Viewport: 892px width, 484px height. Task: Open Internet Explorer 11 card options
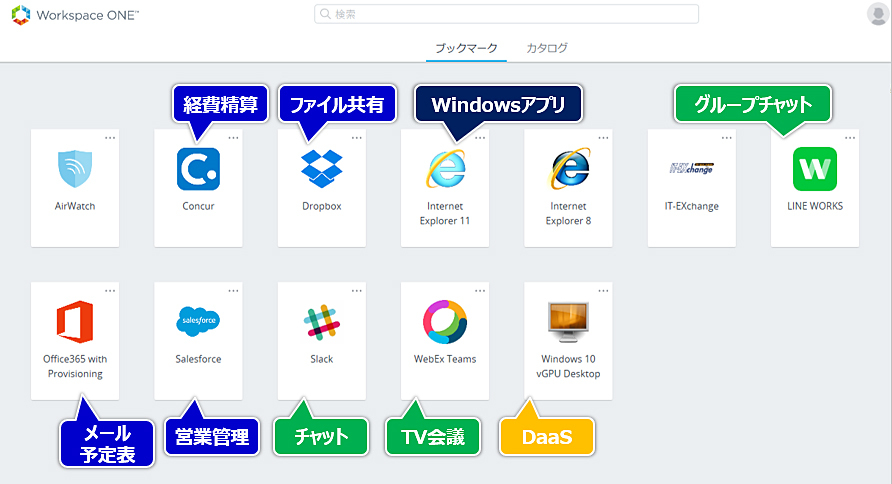[x=480, y=138]
